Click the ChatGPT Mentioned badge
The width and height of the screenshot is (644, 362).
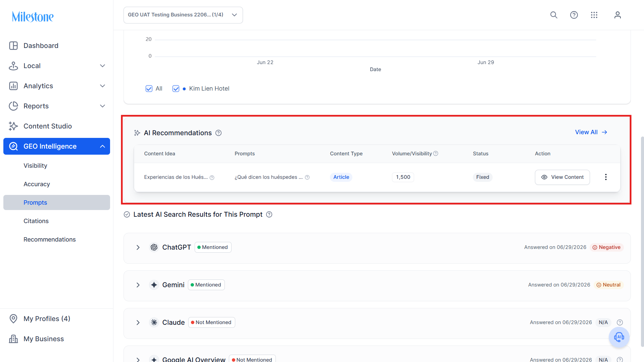[x=213, y=247]
